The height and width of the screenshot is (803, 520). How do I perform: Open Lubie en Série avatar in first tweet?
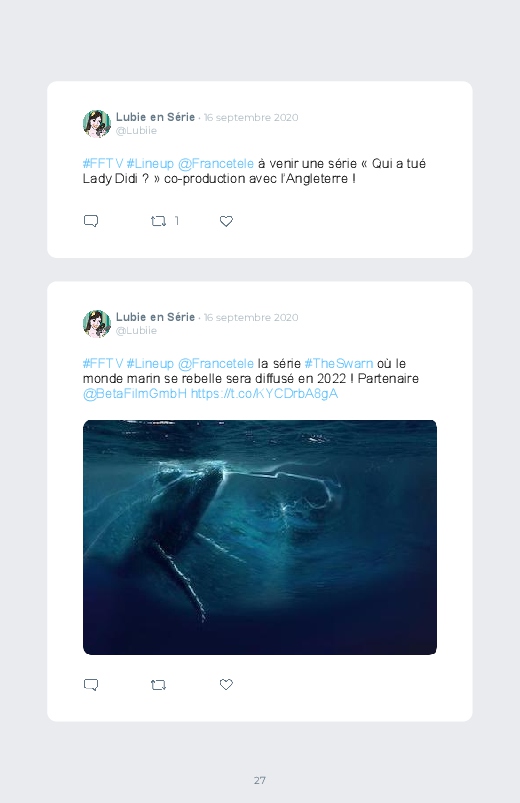point(97,124)
